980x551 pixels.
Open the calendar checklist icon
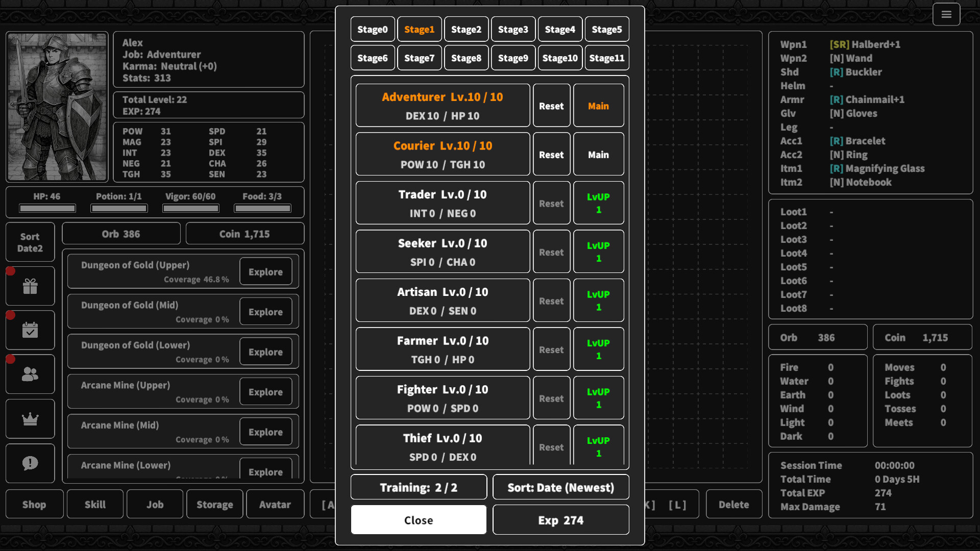(30, 330)
